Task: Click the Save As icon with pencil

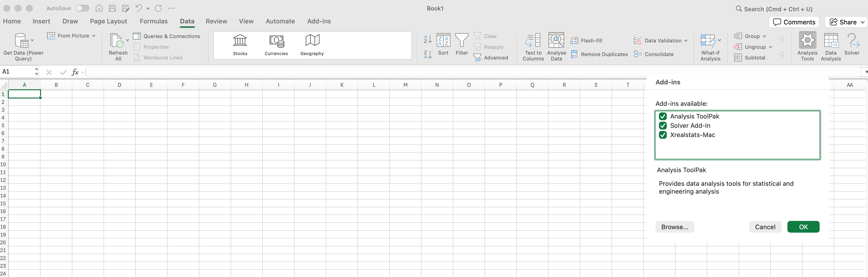Action: (x=126, y=9)
